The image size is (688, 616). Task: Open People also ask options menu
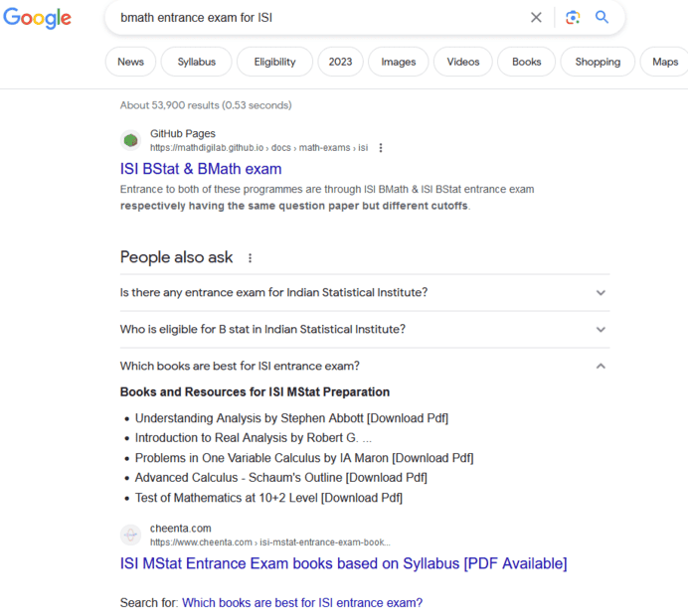[x=250, y=257]
